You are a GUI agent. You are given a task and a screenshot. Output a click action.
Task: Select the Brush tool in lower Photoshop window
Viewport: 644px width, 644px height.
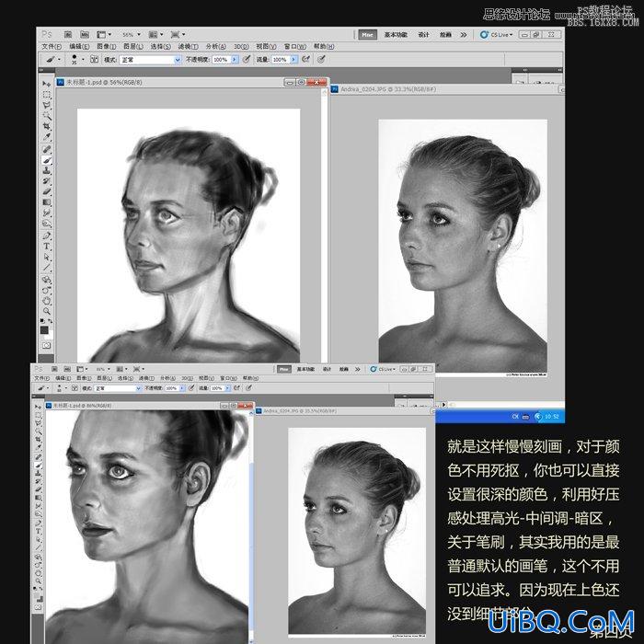[x=39, y=465]
